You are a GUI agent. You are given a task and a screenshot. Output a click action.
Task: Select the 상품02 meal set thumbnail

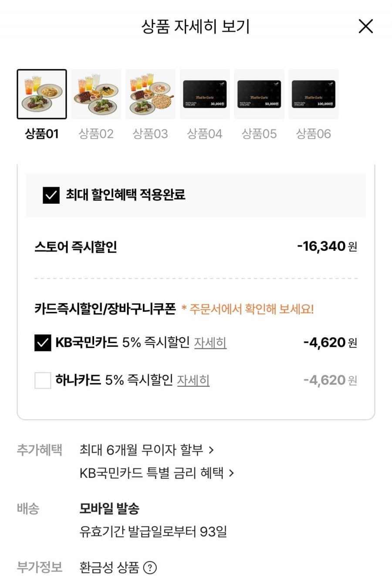pos(96,94)
